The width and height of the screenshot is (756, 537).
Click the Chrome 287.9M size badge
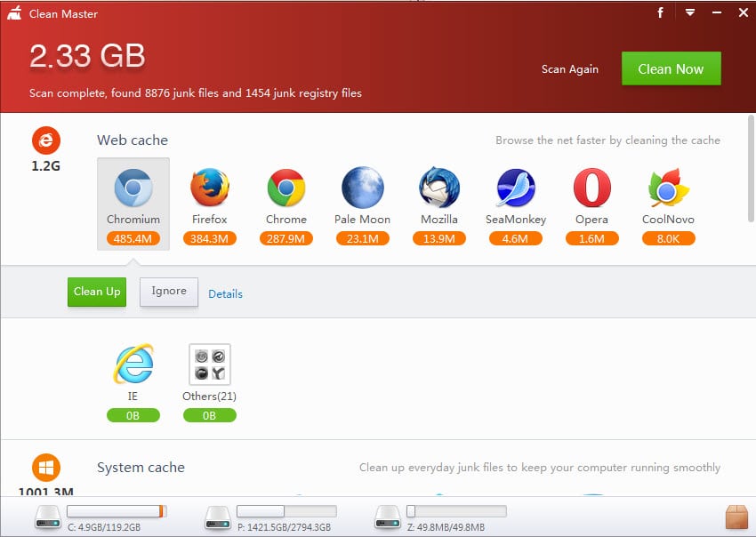(x=286, y=238)
